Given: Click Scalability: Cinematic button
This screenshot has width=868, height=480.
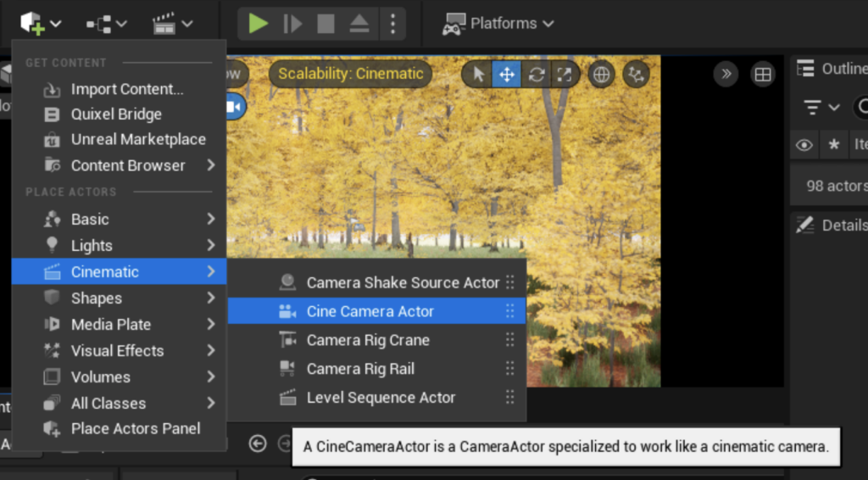Looking at the screenshot, I should (x=350, y=74).
